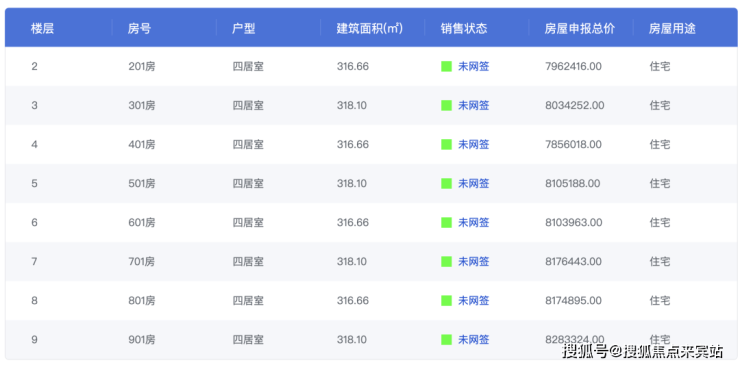Select the 销售状态 column header
The image size is (740, 367).
click(x=464, y=29)
